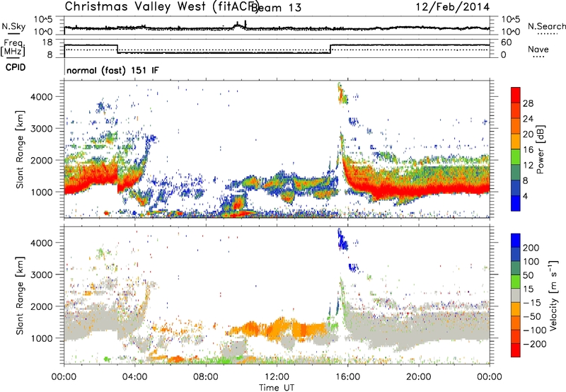Screen dimensions: 566x392
Task: Click the blue bottom of Power colorbar
Action: [516, 204]
